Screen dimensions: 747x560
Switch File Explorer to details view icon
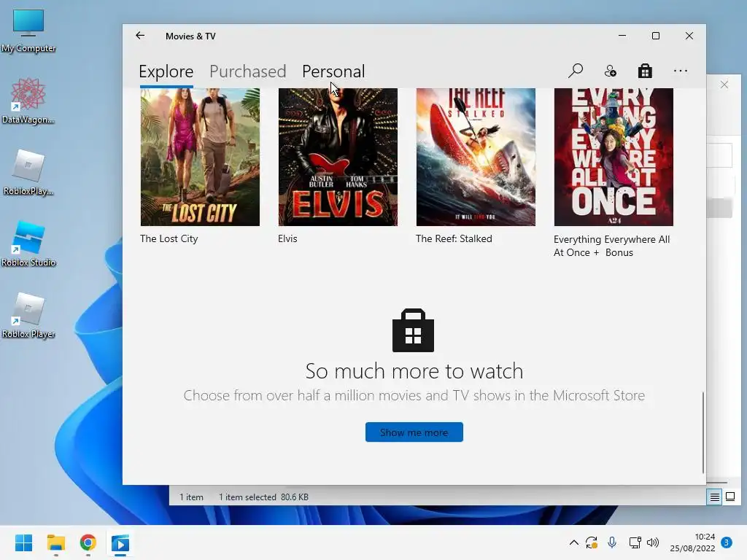(x=715, y=497)
